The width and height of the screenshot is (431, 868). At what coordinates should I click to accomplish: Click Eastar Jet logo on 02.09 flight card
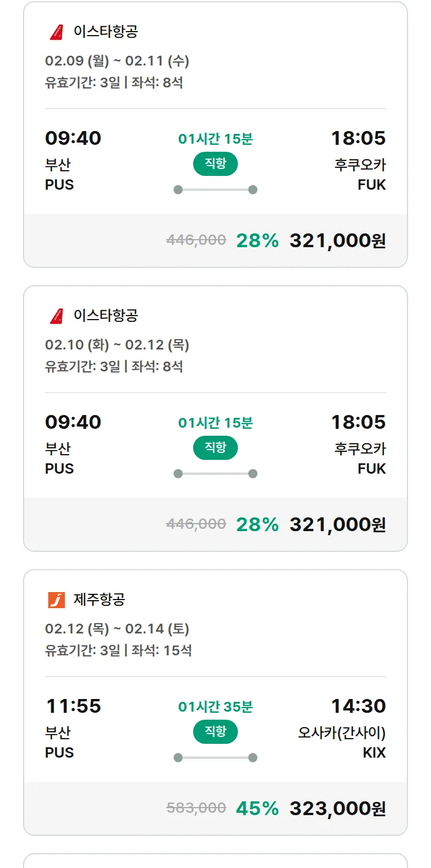[x=56, y=32]
